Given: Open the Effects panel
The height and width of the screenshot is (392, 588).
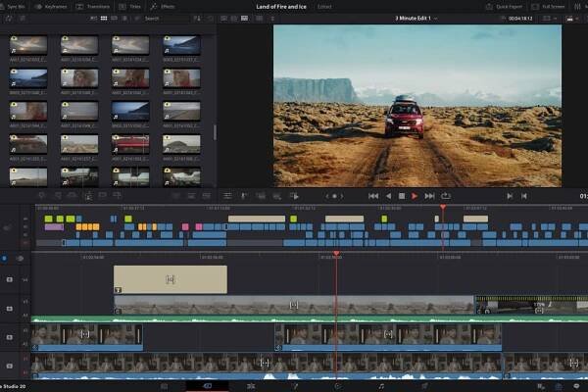Looking at the screenshot, I should point(164,6).
